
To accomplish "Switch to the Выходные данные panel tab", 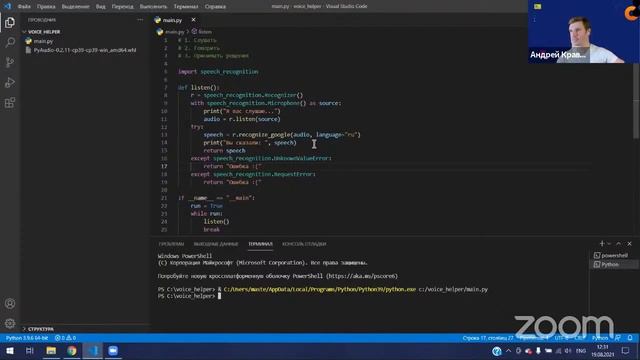I will (x=216, y=244).
